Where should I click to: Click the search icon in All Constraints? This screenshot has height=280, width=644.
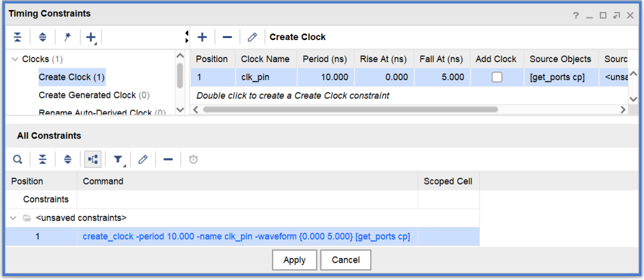[18, 160]
